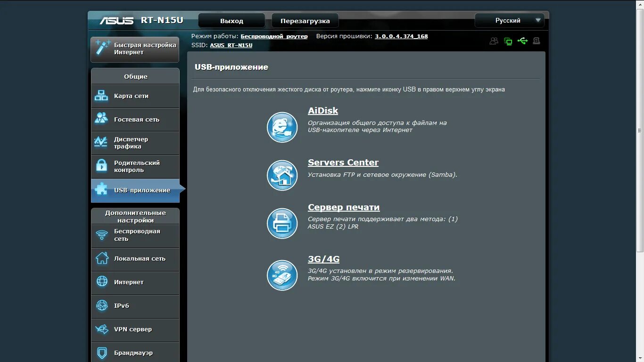Click the Перезагрузка reboot button
This screenshot has width=644, height=362.
pos(305,21)
